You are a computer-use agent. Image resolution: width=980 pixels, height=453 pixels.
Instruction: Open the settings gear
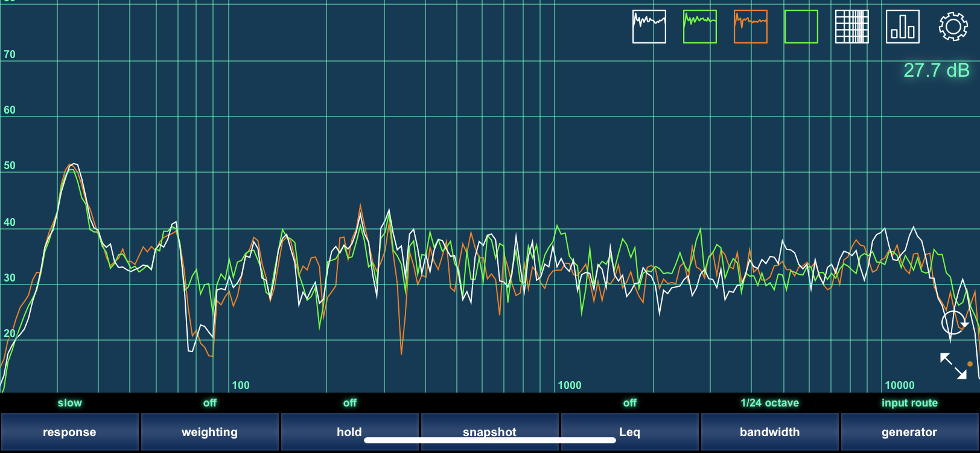[x=953, y=27]
